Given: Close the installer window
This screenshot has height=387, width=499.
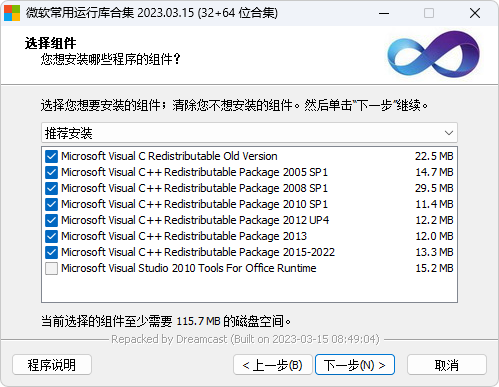Looking at the screenshot, I should coord(475,13).
